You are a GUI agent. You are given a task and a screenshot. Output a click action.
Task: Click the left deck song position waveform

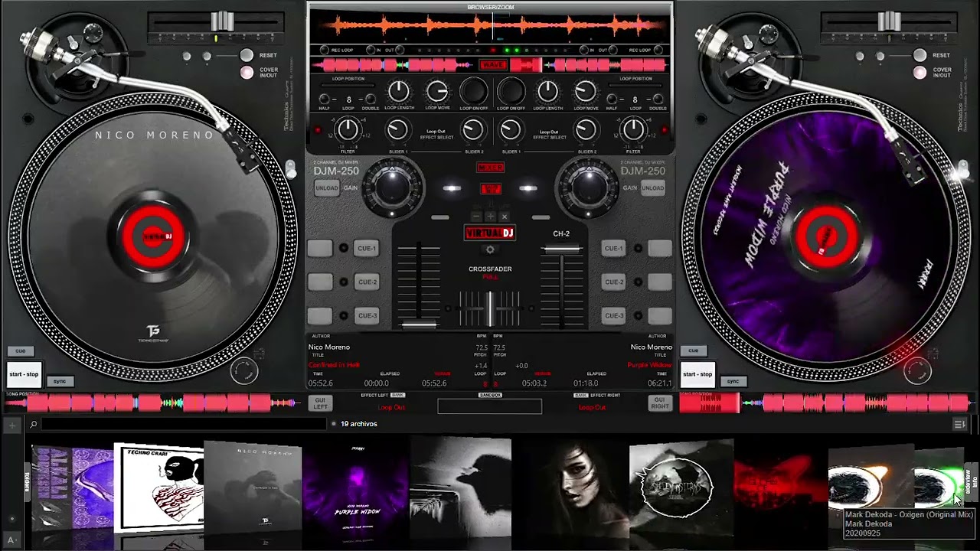point(152,403)
